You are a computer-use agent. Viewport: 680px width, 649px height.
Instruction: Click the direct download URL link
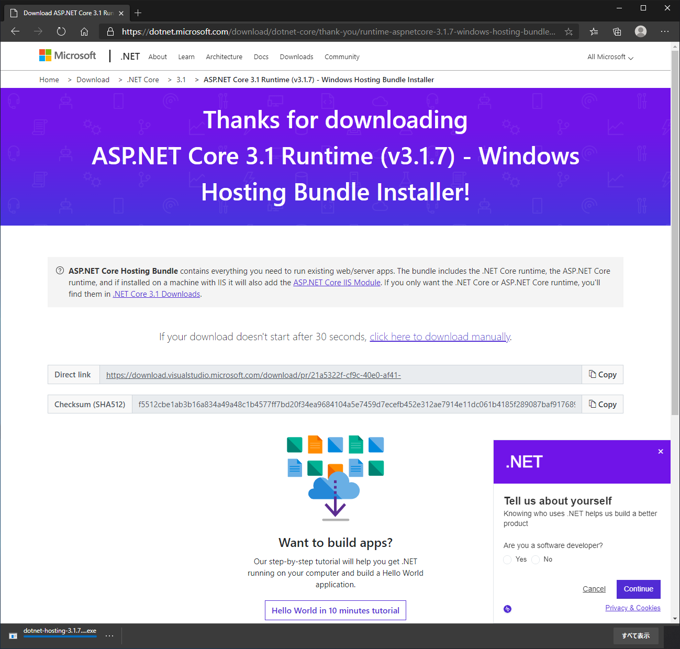click(x=253, y=375)
